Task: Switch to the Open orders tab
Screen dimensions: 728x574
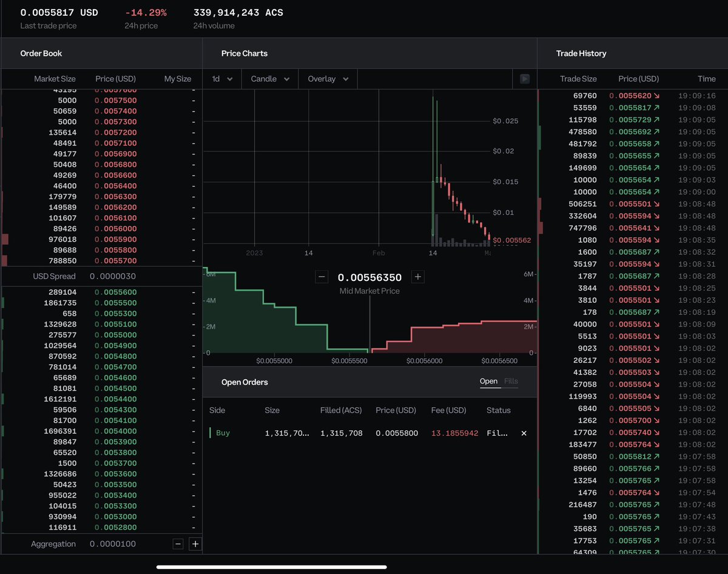Action: point(488,382)
